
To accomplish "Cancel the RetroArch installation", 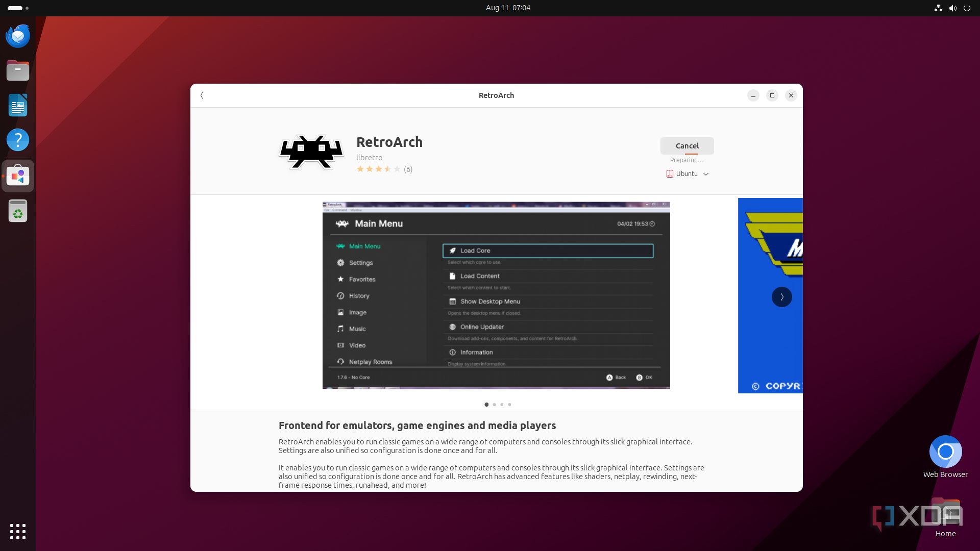I will [x=687, y=145].
